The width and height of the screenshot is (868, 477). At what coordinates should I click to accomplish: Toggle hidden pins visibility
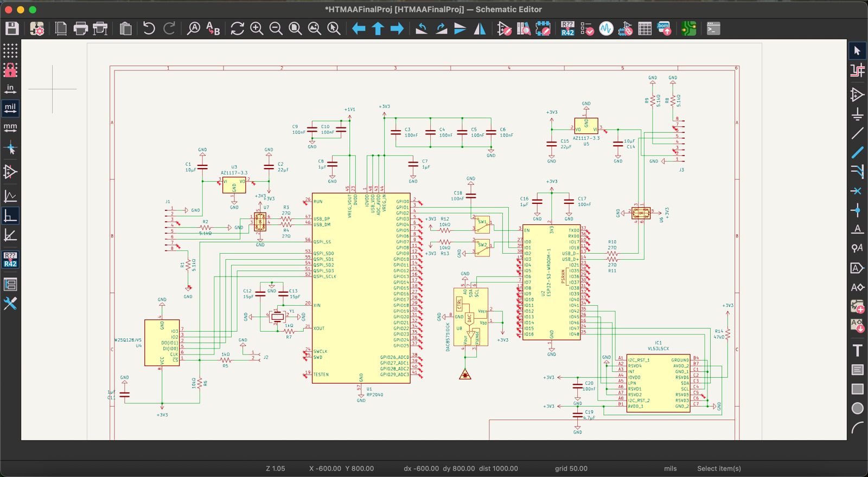(10, 172)
